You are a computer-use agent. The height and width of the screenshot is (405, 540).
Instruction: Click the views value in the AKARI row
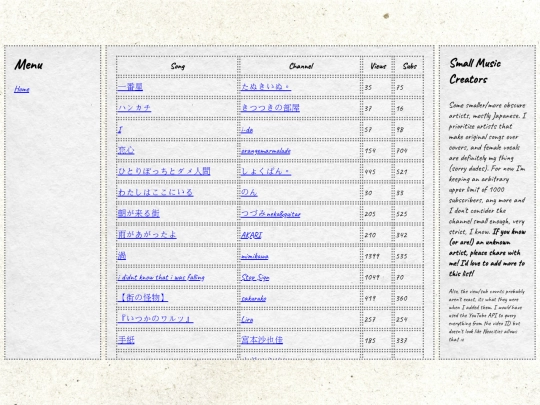point(370,235)
